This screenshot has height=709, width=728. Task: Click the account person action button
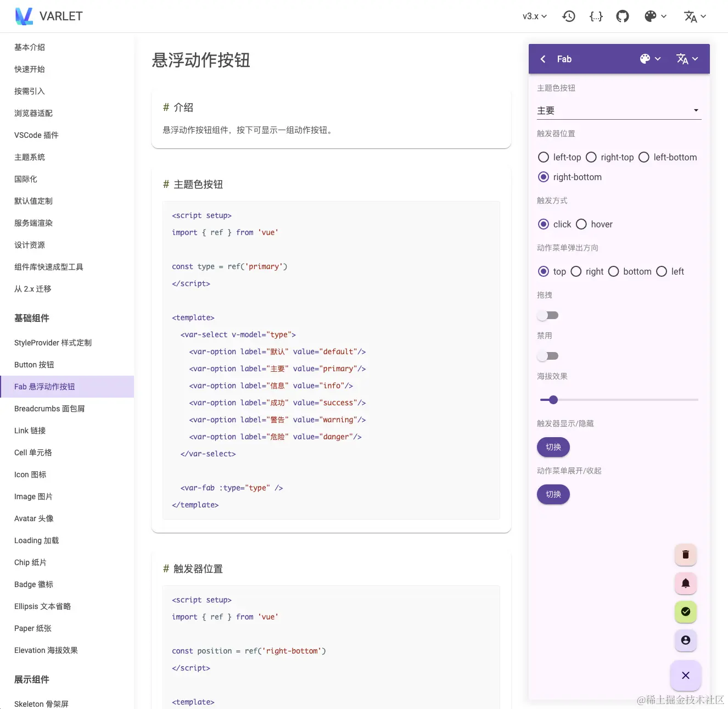(x=686, y=640)
